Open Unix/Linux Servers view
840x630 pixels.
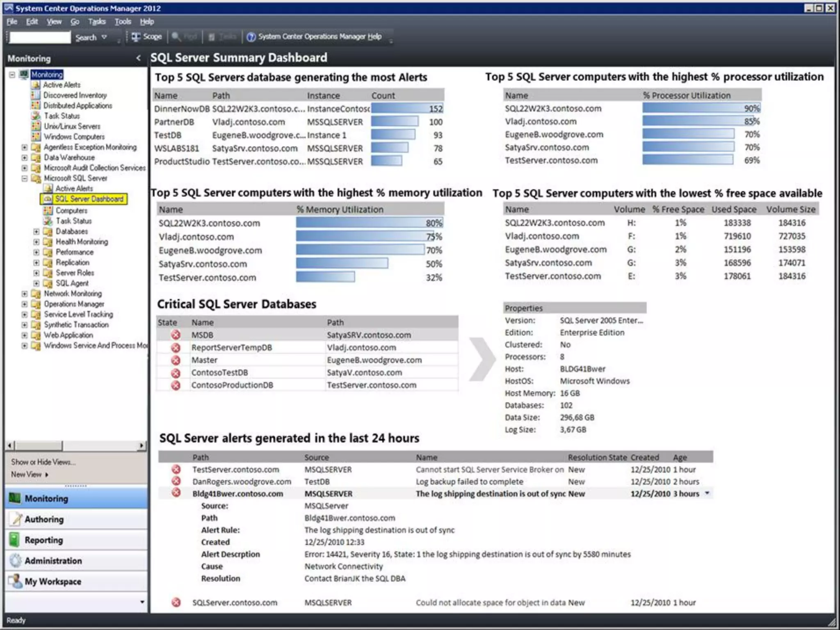[x=71, y=126]
